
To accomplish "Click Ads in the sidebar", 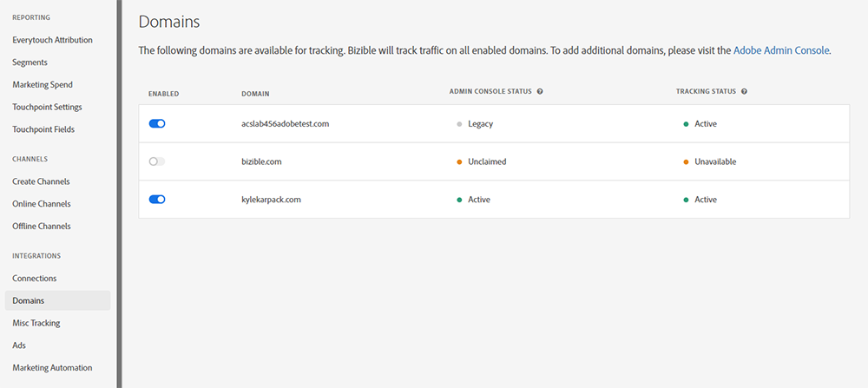I will tap(19, 345).
